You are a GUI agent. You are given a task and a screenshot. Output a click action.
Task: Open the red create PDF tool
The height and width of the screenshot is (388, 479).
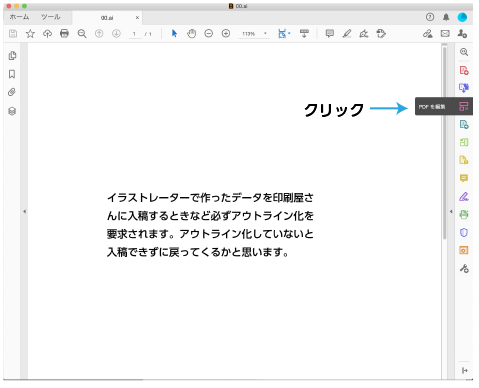coord(464,70)
